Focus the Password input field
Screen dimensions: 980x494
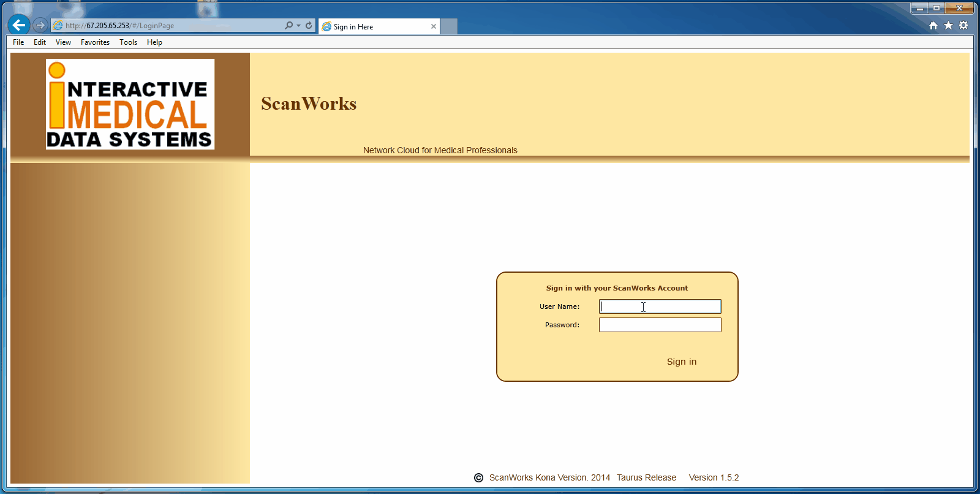click(660, 325)
